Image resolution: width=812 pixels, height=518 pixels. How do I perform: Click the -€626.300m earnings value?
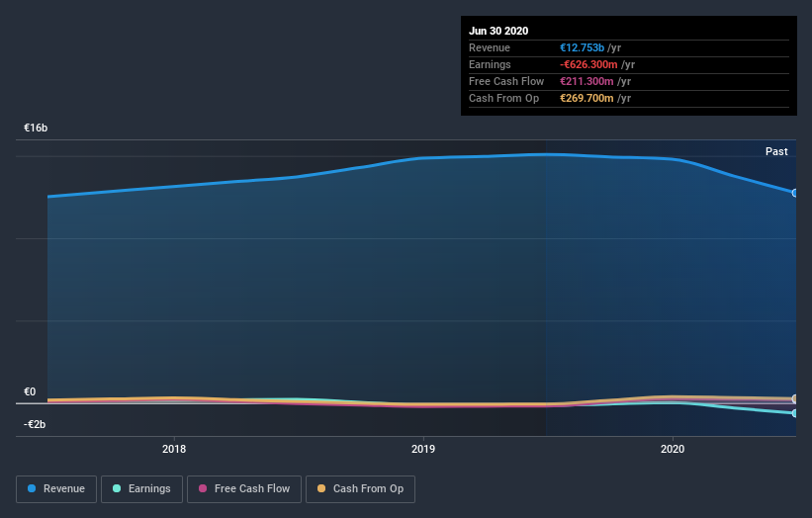pos(588,64)
